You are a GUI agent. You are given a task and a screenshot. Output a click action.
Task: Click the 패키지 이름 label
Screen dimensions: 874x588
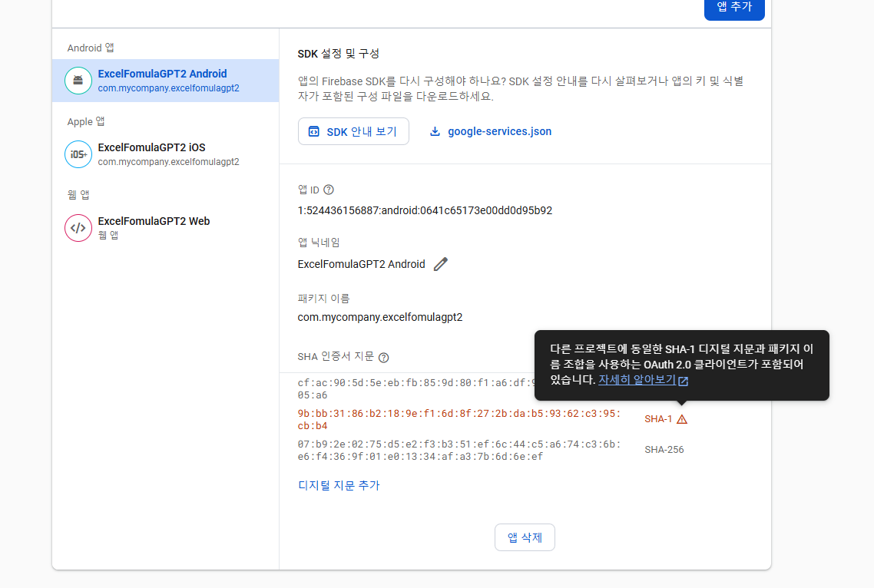pos(323,299)
